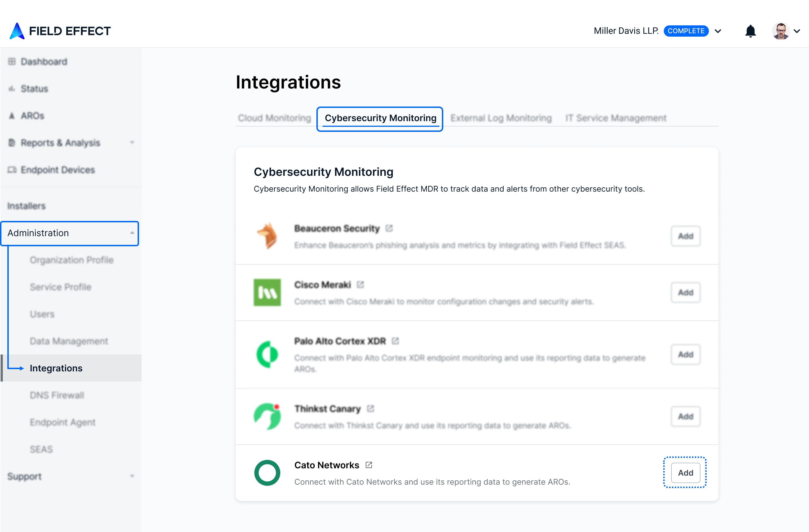This screenshot has height=532, width=809.
Task: Click the Cato Networks title link
Action: pyautogui.click(x=327, y=465)
